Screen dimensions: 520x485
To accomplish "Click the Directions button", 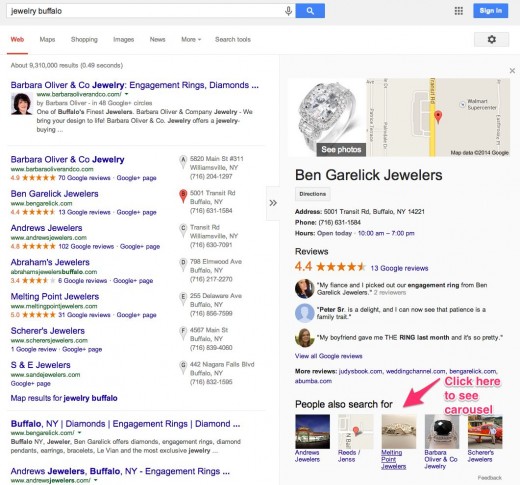I will [313, 194].
